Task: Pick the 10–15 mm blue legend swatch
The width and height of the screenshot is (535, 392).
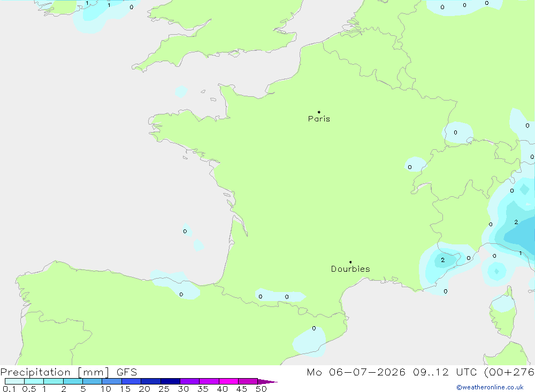Action: 112,381
